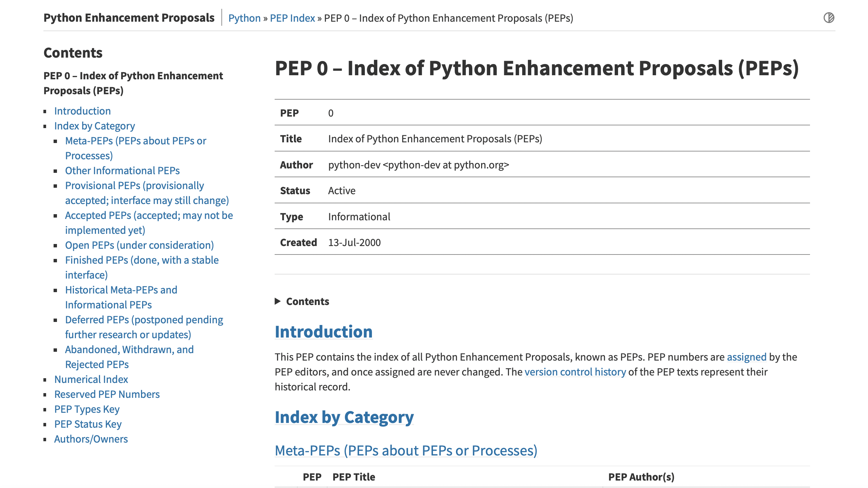
Task: Click the main 'PEP 0 – Index' page heading
Action: click(537, 68)
